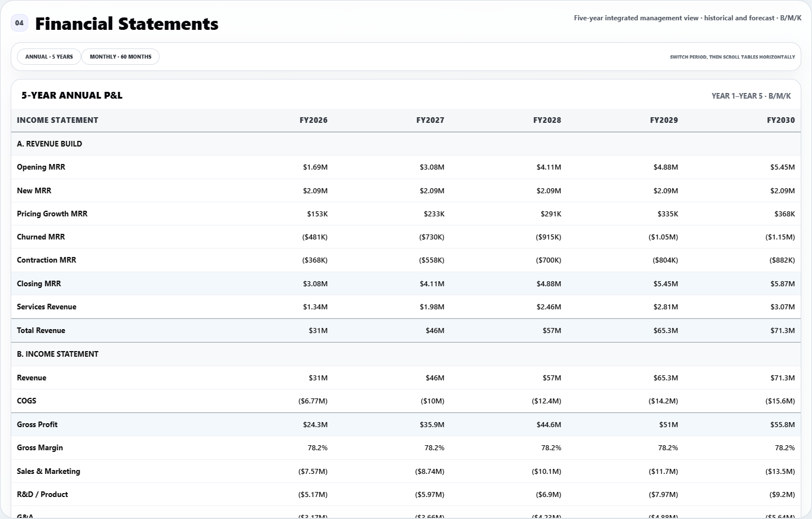The width and height of the screenshot is (812, 519).
Task: Click the 04 section badge
Action: [x=19, y=23]
